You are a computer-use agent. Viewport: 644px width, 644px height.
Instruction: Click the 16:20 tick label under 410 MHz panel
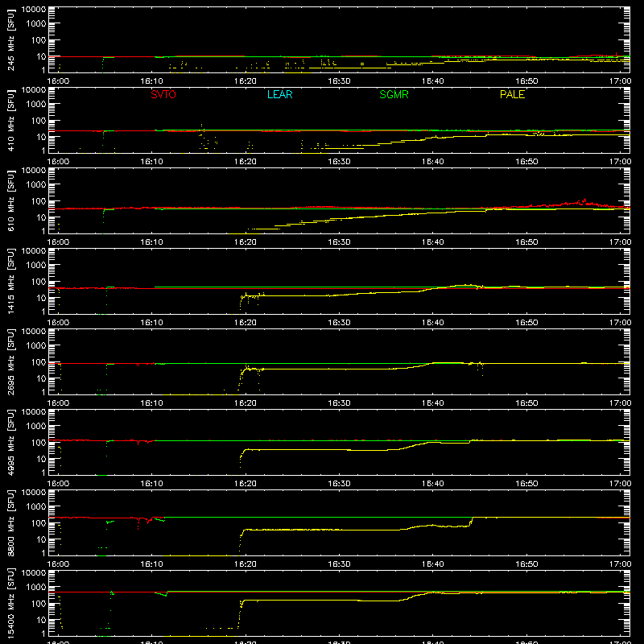[246, 162]
